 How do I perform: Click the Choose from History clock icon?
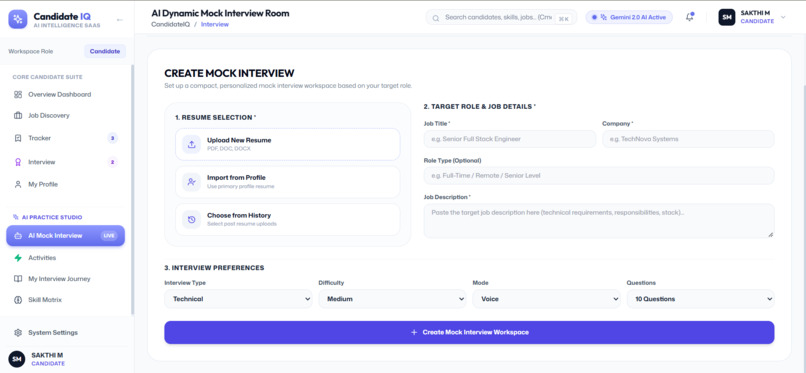[192, 219]
